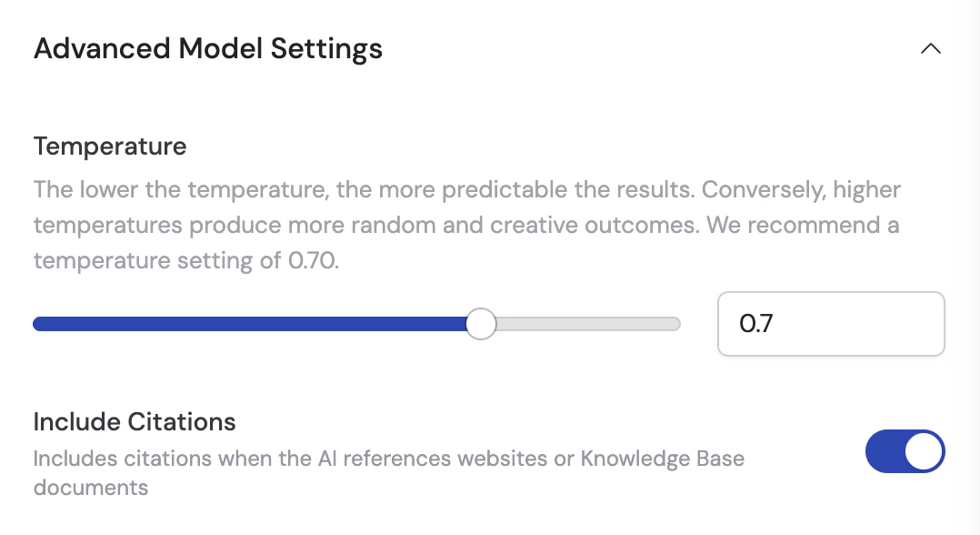This screenshot has width=980, height=535.
Task: Click the citations description under Include Citations
Action: click(x=389, y=472)
